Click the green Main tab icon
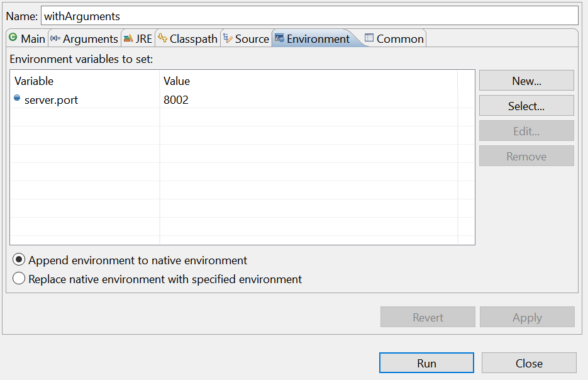Image resolution: width=588 pixels, height=380 pixels. [13, 37]
